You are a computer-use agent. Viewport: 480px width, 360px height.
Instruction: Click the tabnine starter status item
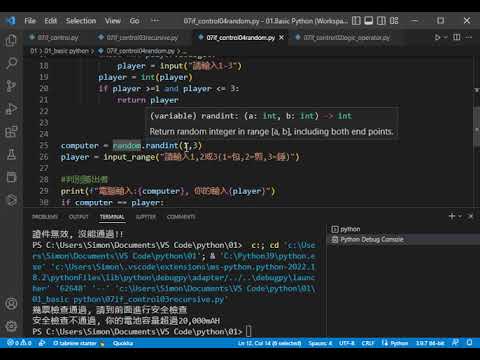79,343
